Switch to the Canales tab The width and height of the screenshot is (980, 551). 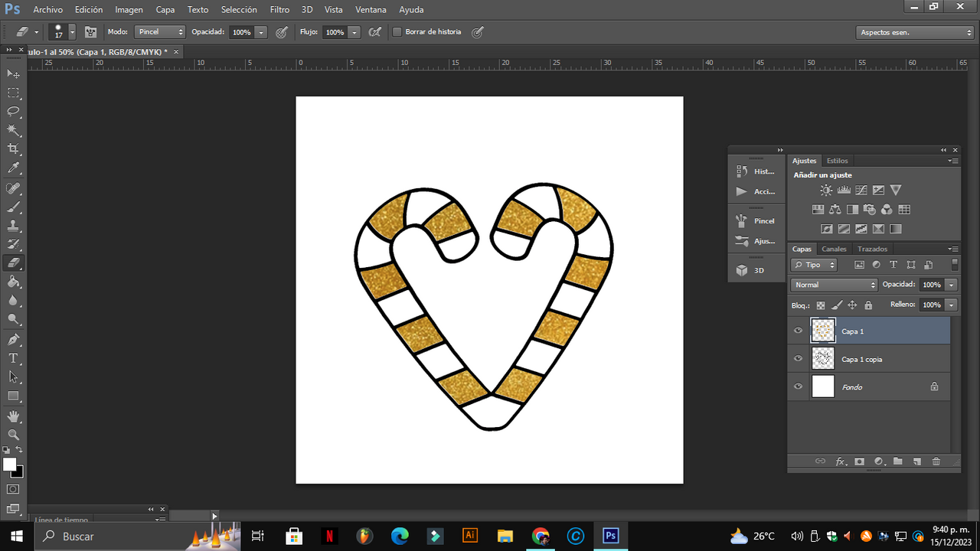pyautogui.click(x=834, y=249)
